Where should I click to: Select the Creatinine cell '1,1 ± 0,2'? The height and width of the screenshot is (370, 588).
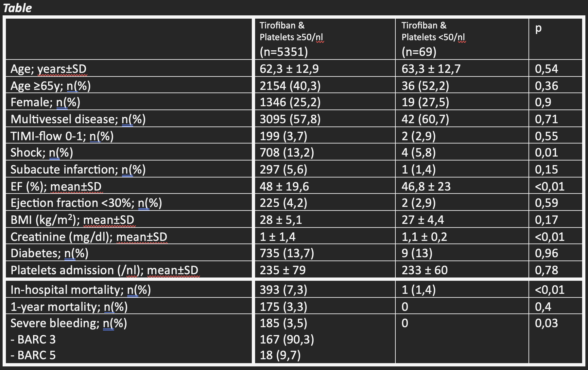424,237
